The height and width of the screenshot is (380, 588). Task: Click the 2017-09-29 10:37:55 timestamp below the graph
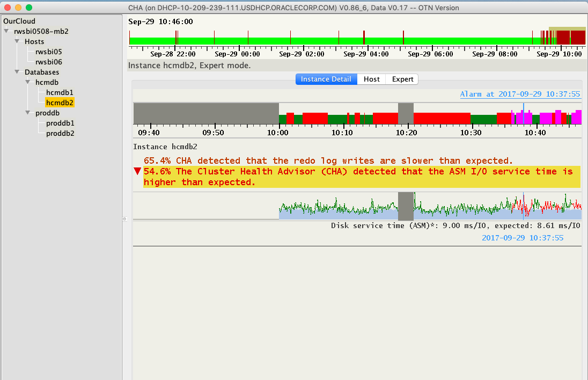tap(523, 237)
